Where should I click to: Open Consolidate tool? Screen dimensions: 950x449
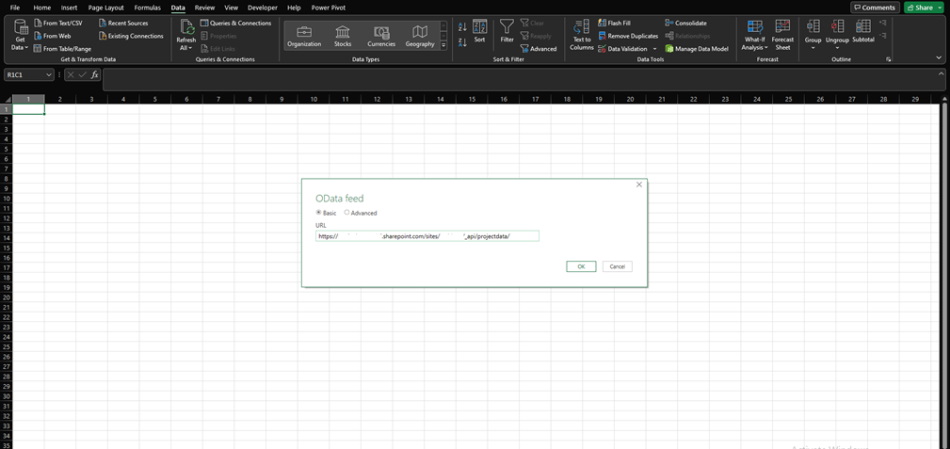coord(686,23)
